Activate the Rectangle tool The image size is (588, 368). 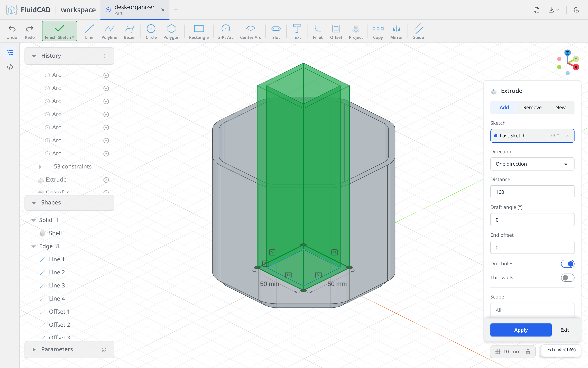199,31
